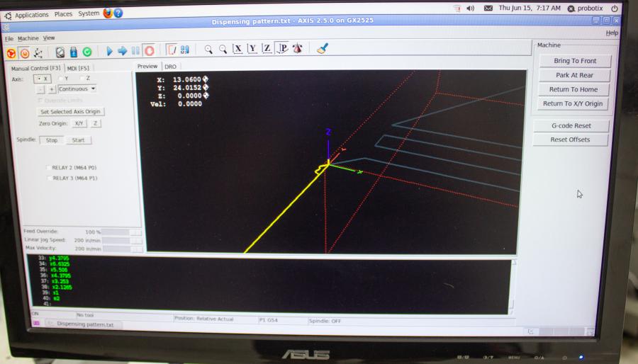Toggle the Emergency Stop button
Image resolution: width=638 pixels, height=364 pixels.
(x=11, y=53)
